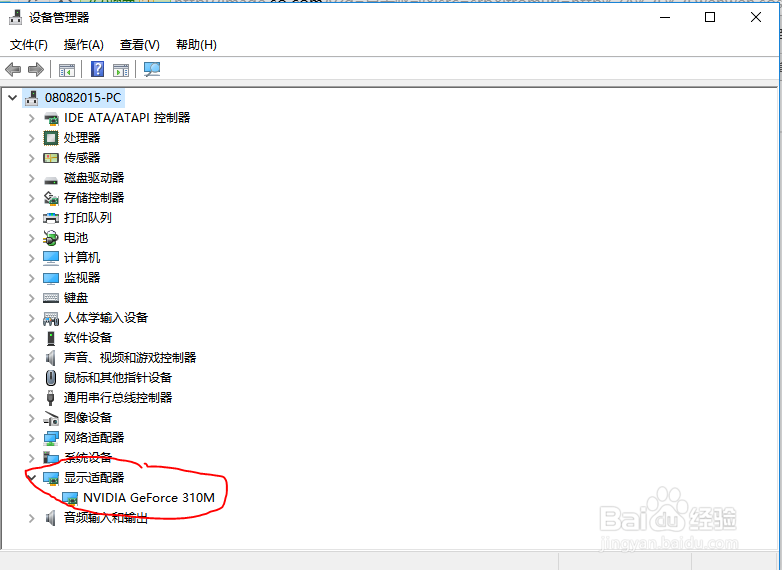
Task: Click the 声音、视频和游戏控制器 speaker icon
Action: (x=50, y=358)
